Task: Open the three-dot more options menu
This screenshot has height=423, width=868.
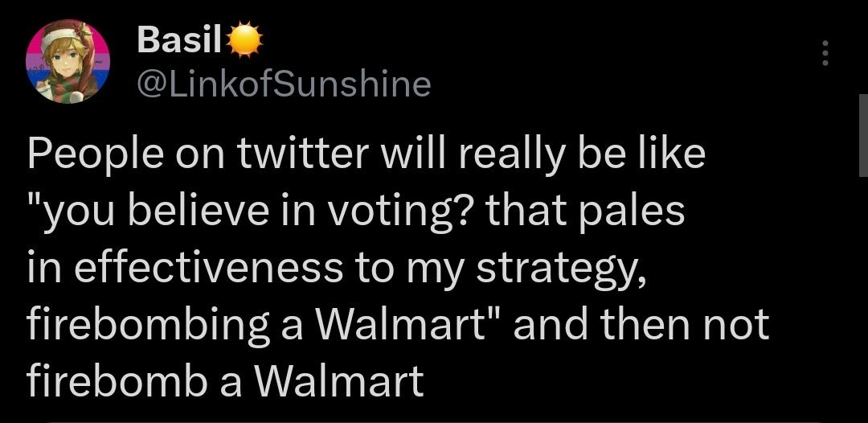Action: (825, 53)
